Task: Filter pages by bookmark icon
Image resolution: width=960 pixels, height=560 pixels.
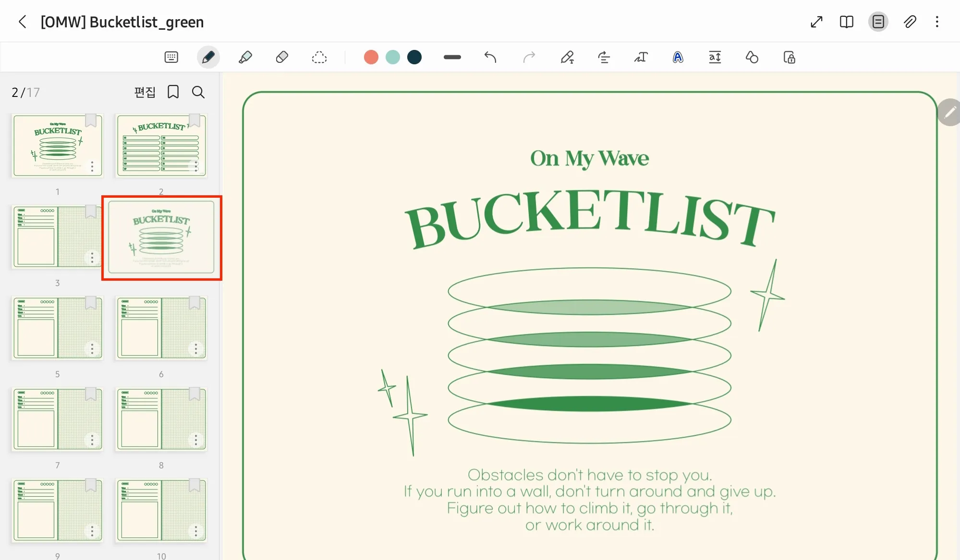Action: pyautogui.click(x=173, y=92)
